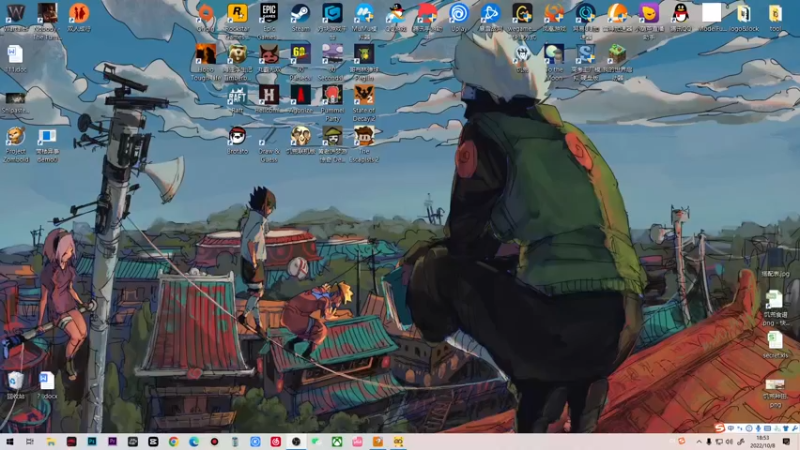The image size is (800, 450).
Task: Open the notification center icon
Action: pyautogui.click(x=786, y=442)
